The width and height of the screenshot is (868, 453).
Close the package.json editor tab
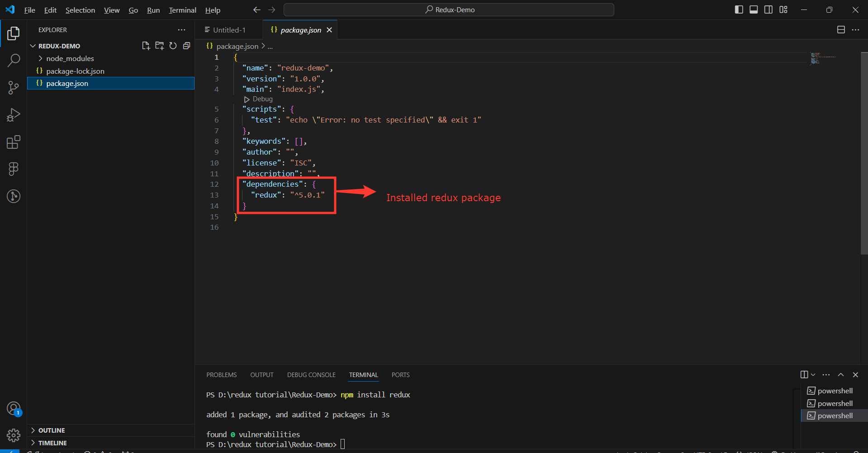[329, 30]
